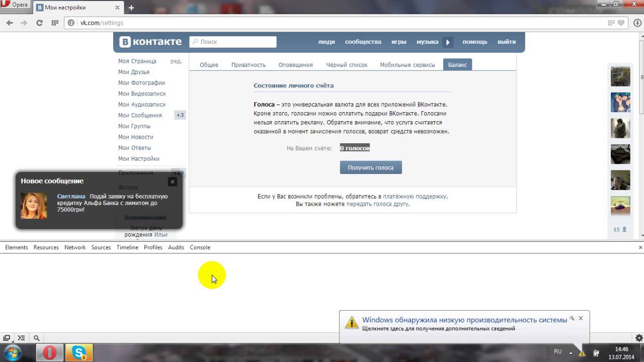The width and height of the screenshot is (644, 362).
Task: Open Мои Новости in the sidebar
Action: pyautogui.click(x=136, y=137)
